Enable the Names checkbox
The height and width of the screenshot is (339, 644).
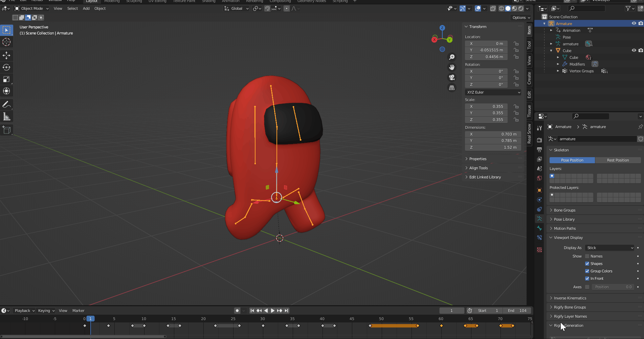pos(587,256)
